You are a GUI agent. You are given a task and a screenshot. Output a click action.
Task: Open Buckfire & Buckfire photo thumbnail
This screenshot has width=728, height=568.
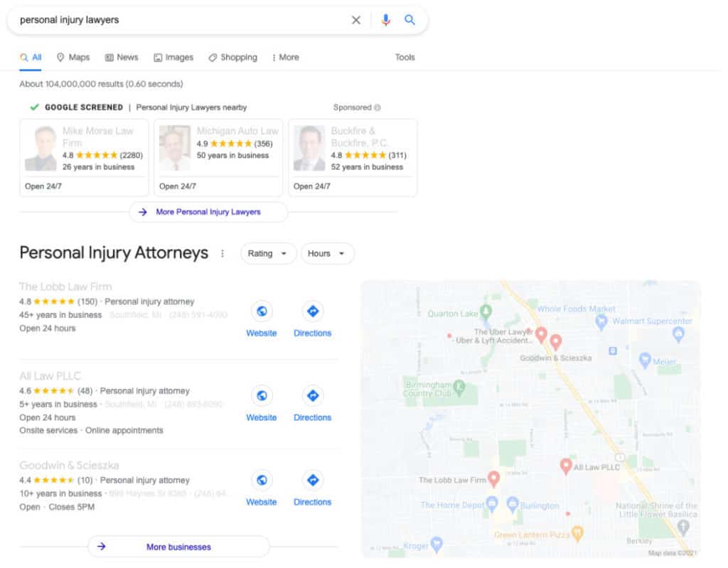coord(309,149)
